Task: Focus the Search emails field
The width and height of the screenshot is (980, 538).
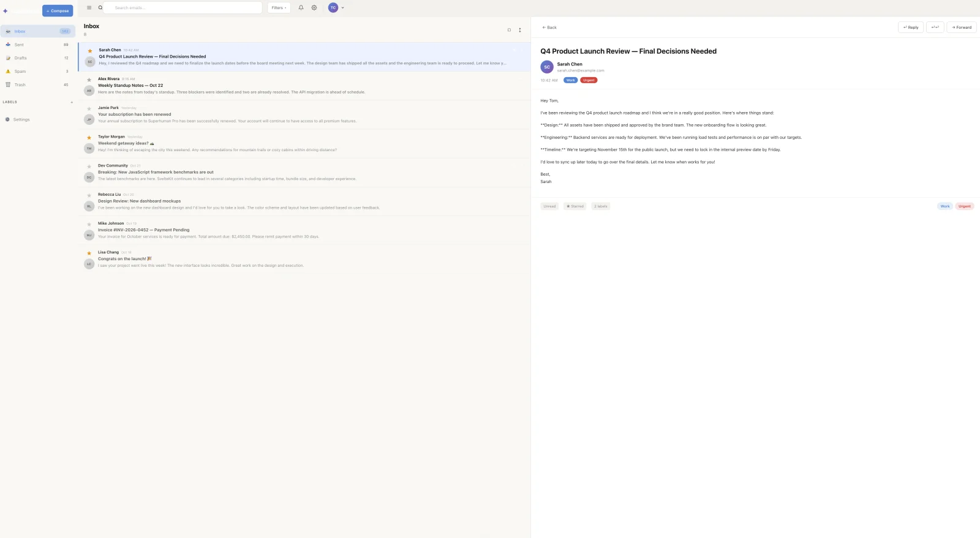Action: [183, 8]
